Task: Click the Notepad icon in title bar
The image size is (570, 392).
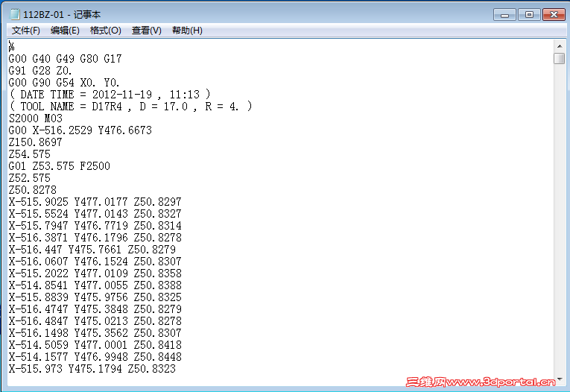Action: click(x=15, y=14)
